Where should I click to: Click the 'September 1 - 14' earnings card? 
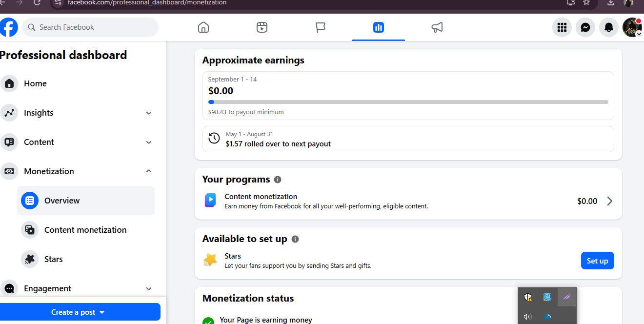coord(408,96)
